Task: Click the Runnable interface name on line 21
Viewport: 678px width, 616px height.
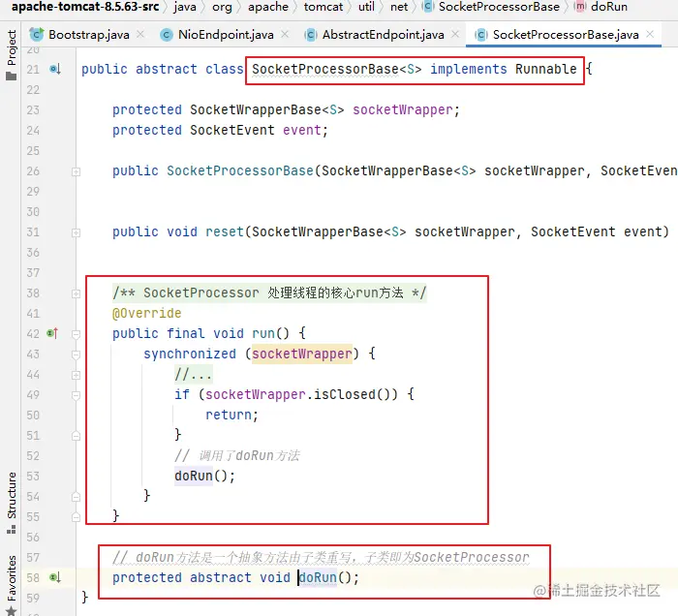Action: point(545,69)
